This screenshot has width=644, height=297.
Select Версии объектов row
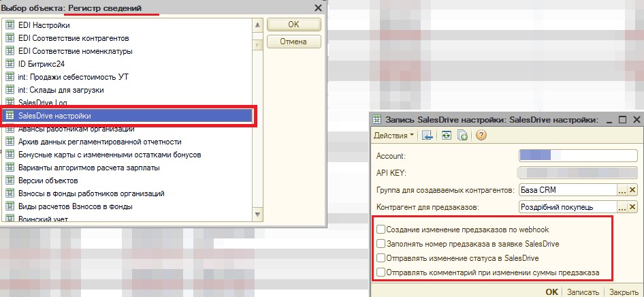(x=127, y=181)
